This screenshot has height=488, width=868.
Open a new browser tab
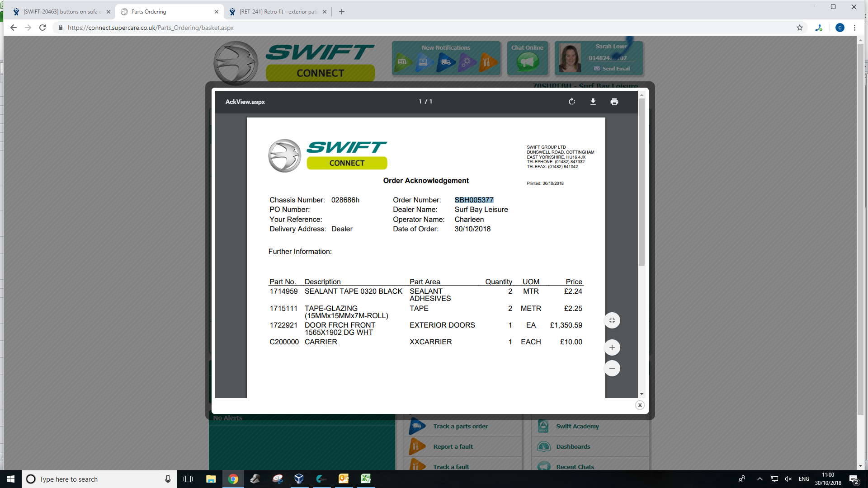tap(342, 12)
